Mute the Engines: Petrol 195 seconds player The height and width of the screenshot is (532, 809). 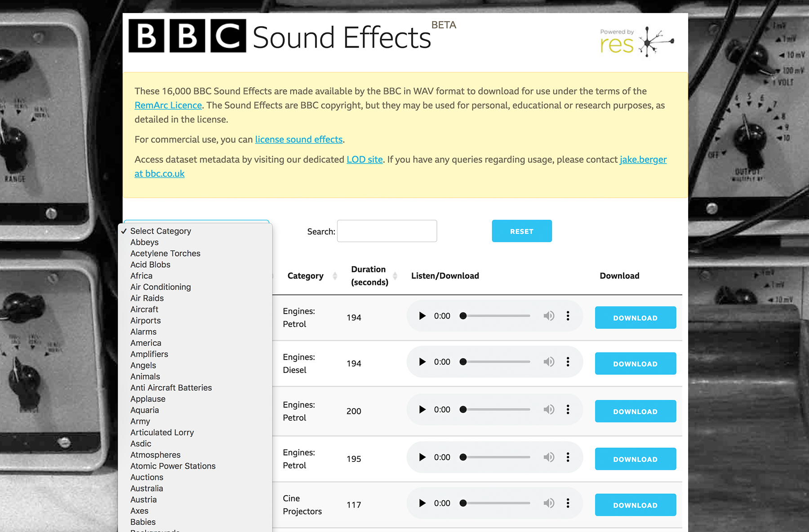[x=549, y=457]
